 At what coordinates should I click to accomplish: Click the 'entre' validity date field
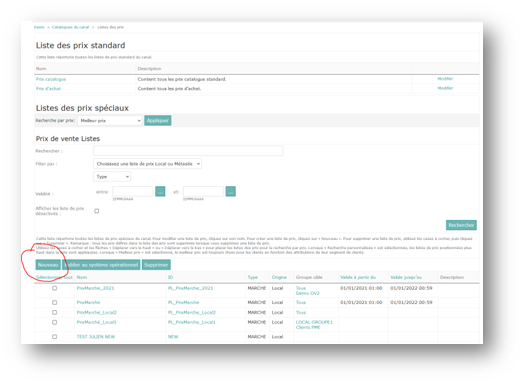pos(133,191)
